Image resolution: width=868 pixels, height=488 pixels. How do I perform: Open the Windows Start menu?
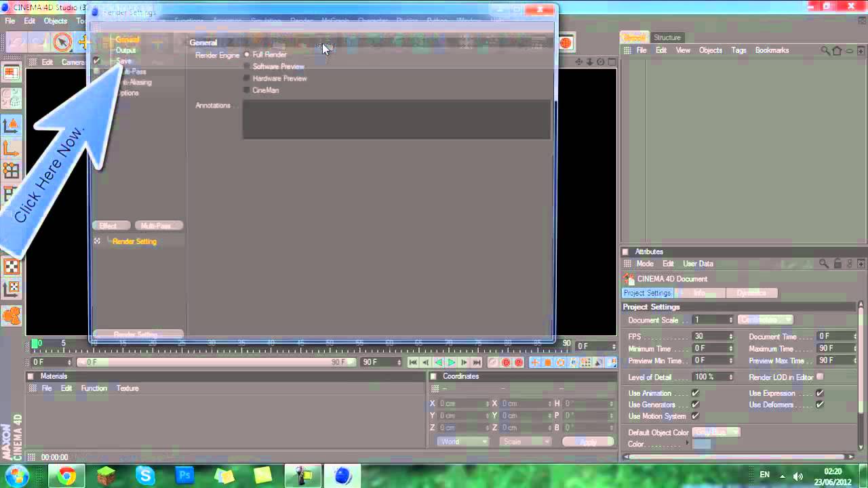tap(16, 475)
